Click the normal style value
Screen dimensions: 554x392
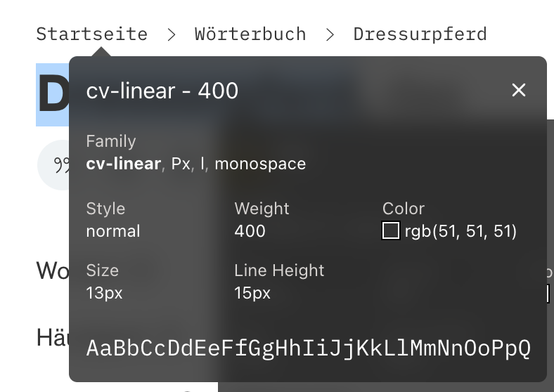point(113,231)
